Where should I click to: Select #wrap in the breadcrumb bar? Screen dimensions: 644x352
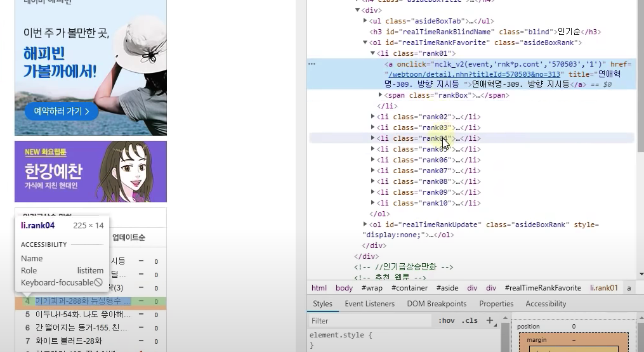372,288
